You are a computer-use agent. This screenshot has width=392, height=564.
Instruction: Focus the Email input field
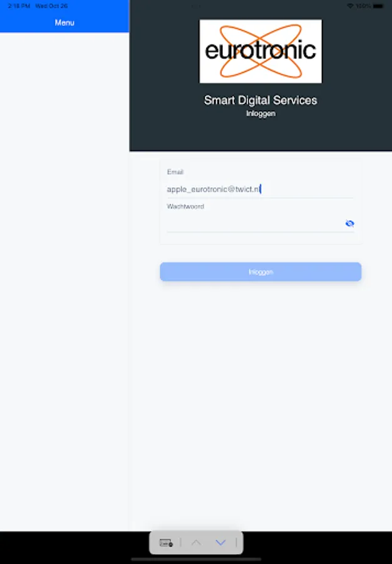pos(260,189)
